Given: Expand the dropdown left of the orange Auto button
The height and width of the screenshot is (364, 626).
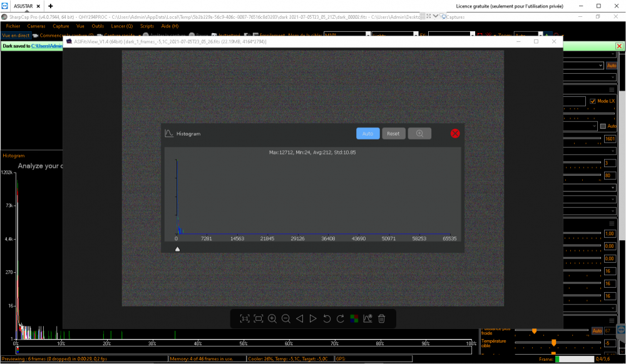Looking at the screenshot, I should 600,66.
